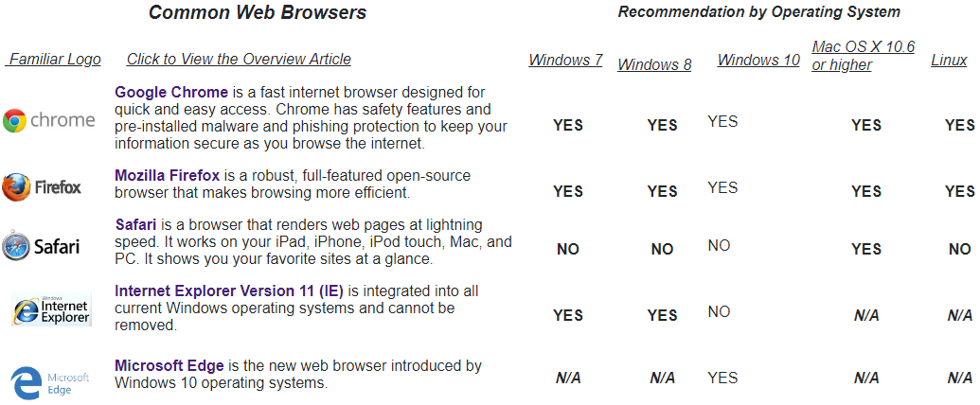Click Microsoft Edge's YES under Windows 10

pyautogui.click(x=722, y=378)
